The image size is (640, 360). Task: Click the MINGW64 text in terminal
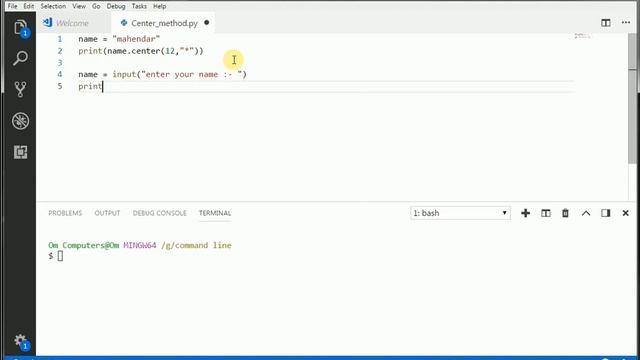140,245
